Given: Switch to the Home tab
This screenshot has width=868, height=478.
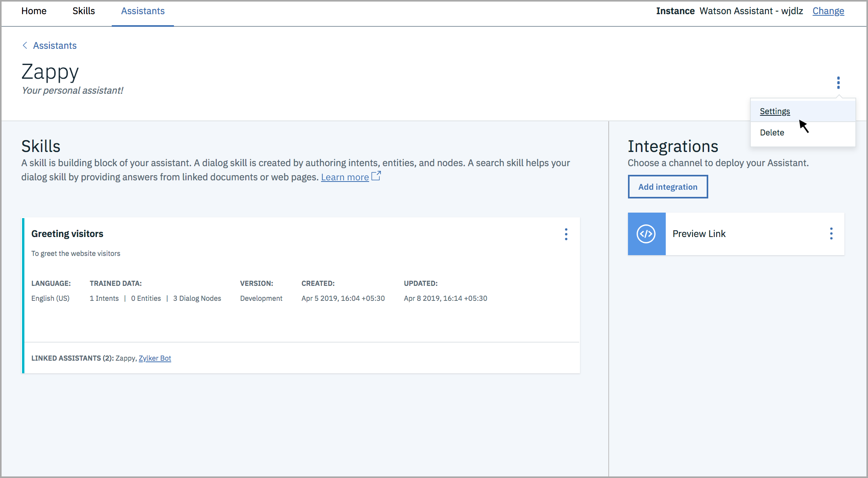Looking at the screenshot, I should tap(34, 11).
